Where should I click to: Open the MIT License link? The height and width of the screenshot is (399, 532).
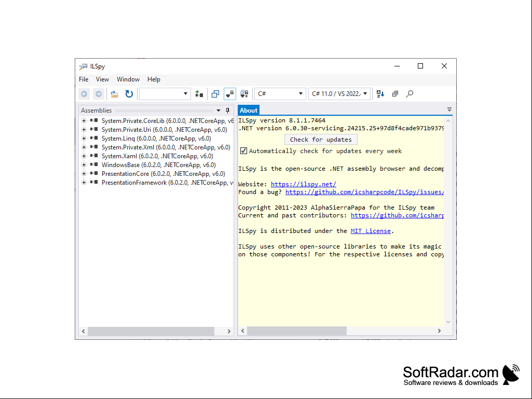[x=371, y=231]
